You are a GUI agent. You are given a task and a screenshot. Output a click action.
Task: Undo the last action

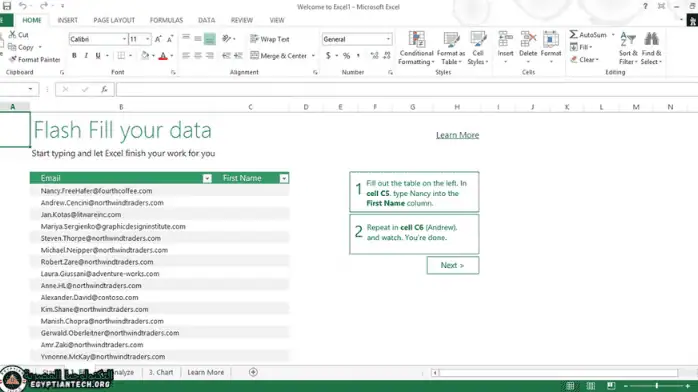[x=23, y=6]
